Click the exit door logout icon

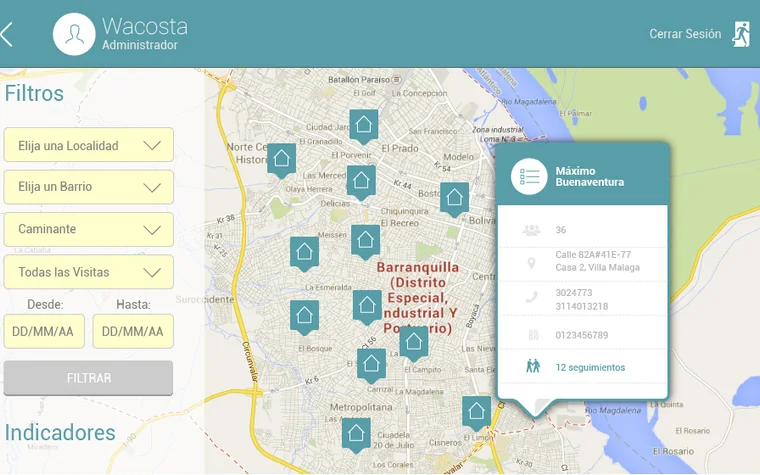(x=741, y=34)
